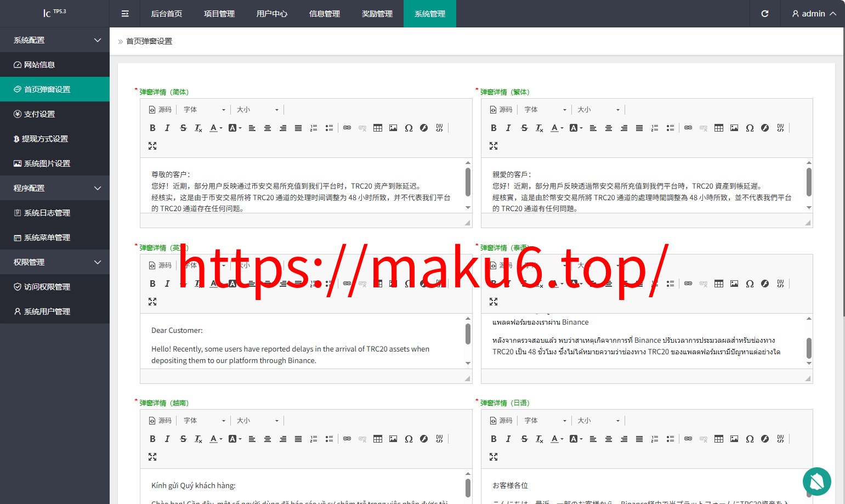Insert table in the 繁体 editor
This screenshot has height=504, width=845.
click(719, 128)
